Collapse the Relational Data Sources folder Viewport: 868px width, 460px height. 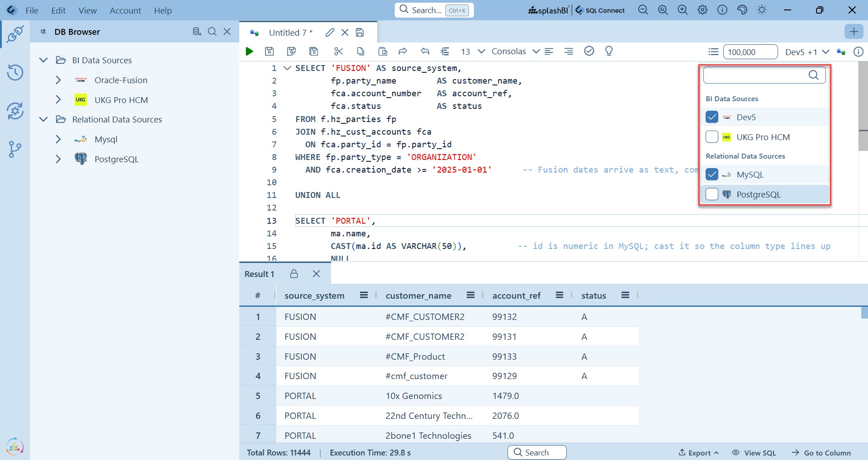point(43,119)
